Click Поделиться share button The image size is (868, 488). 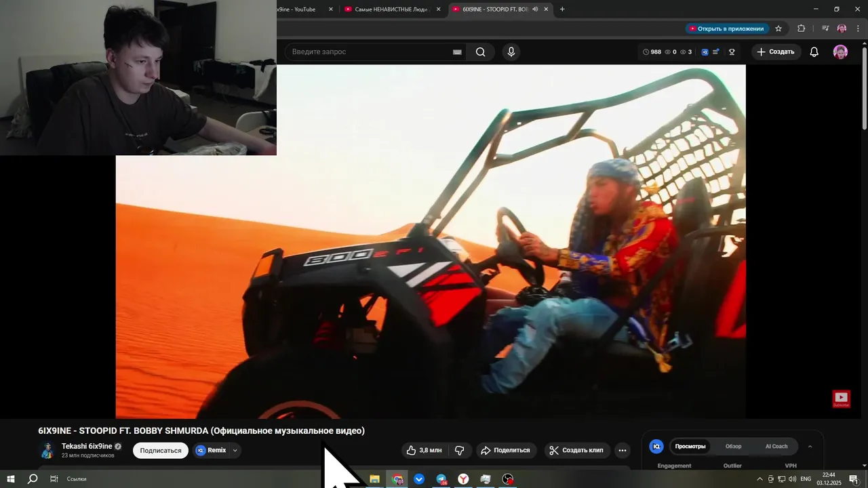(506, 450)
